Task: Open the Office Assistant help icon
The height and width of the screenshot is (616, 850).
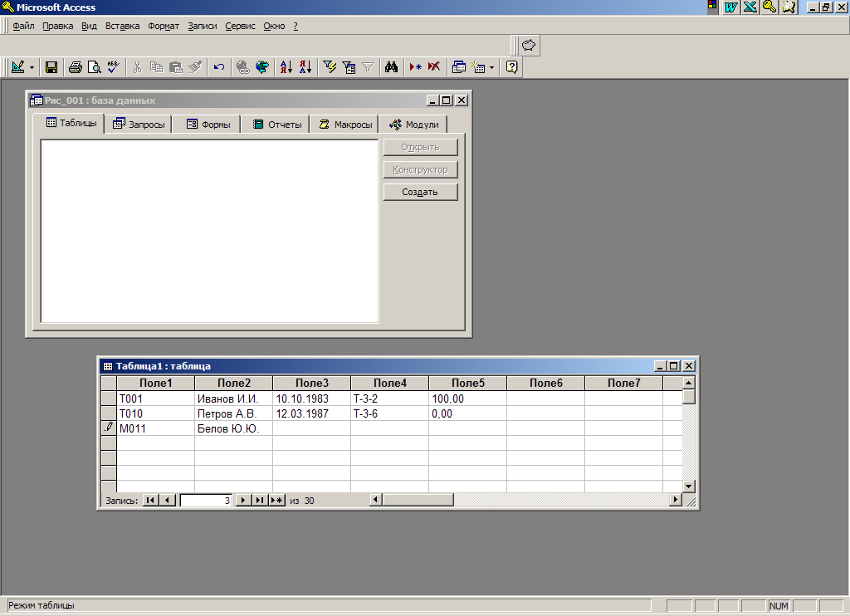Action: coord(511,67)
